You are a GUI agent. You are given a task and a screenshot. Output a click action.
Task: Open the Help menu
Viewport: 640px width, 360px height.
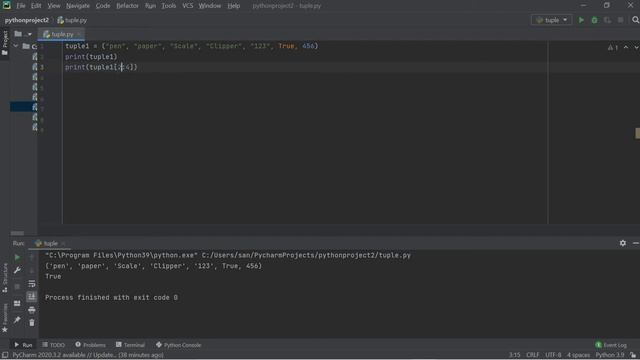tap(233, 6)
